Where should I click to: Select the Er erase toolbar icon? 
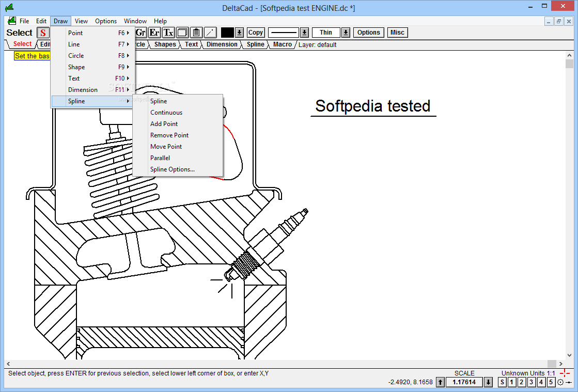coord(154,33)
